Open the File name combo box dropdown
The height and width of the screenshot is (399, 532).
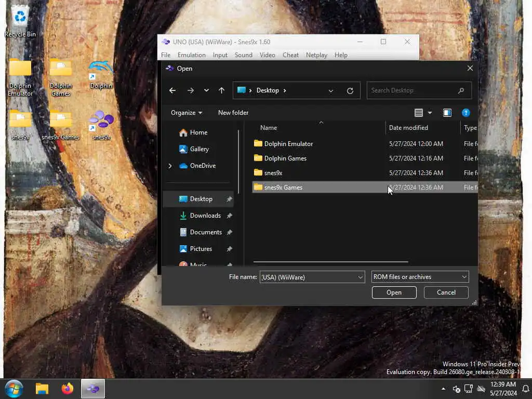360,277
